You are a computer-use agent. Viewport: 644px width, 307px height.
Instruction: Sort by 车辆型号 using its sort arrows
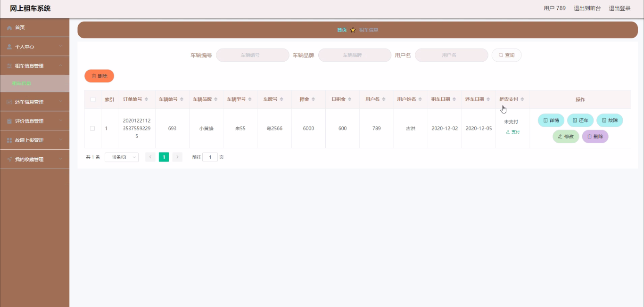coord(250,99)
